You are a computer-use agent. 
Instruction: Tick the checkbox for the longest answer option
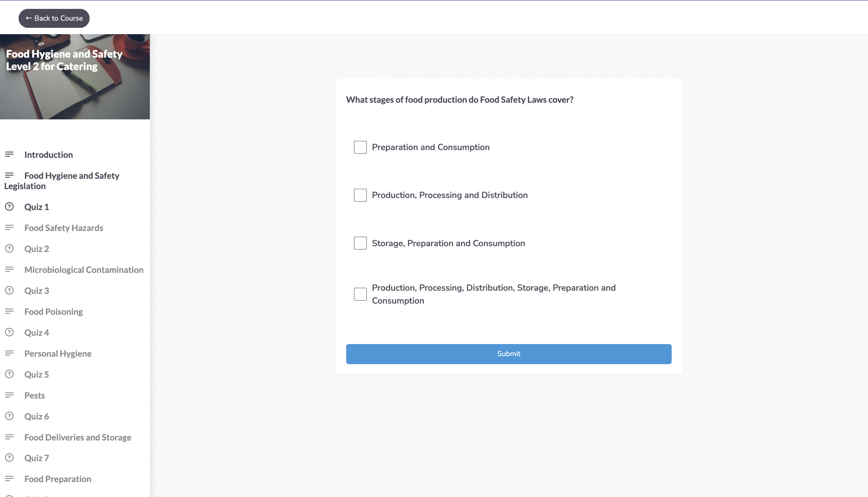pyautogui.click(x=360, y=294)
